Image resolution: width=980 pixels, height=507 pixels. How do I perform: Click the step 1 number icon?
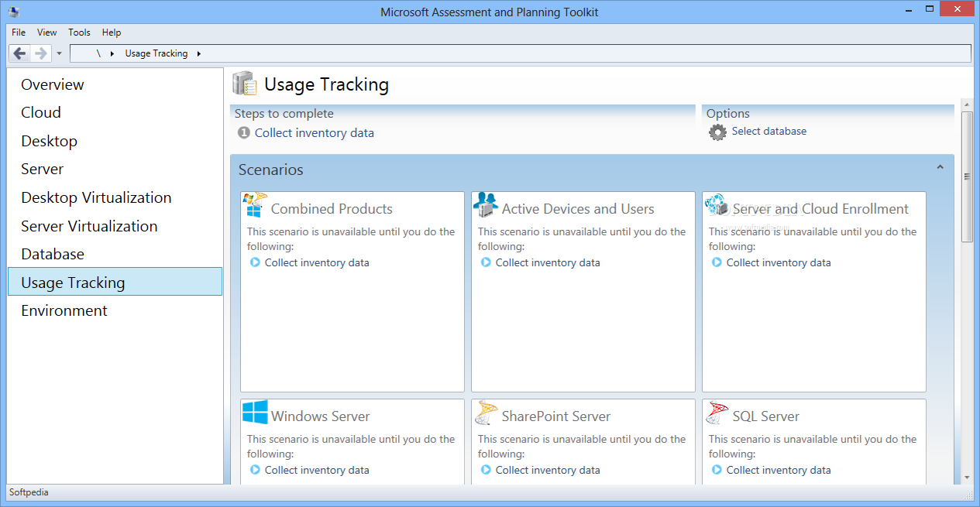[244, 133]
